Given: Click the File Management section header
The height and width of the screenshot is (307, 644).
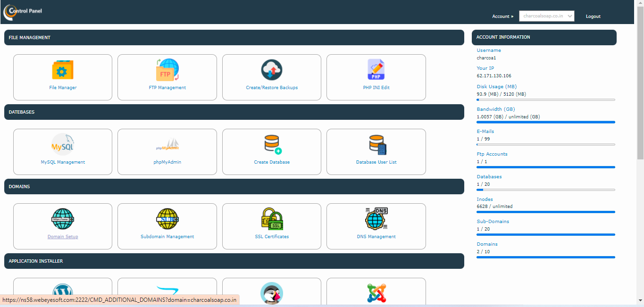Looking at the screenshot, I should (x=234, y=38).
